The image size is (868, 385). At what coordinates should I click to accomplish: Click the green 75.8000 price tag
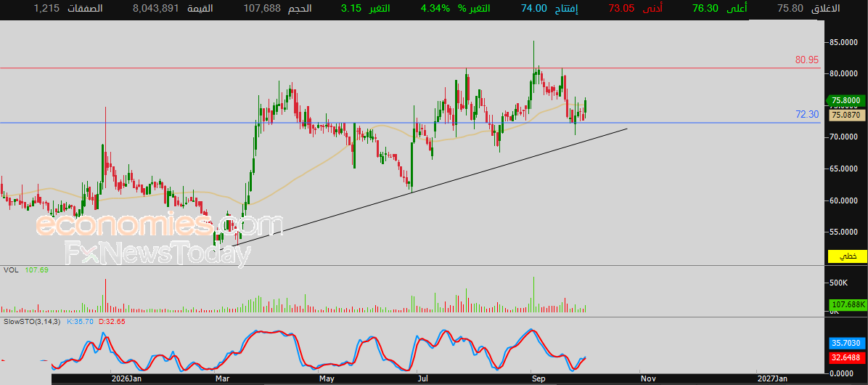click(845, 100)
